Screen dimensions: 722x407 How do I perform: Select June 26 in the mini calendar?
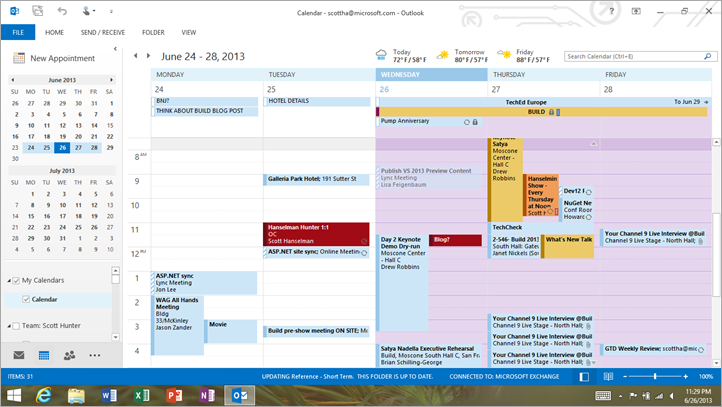point(62,147)
